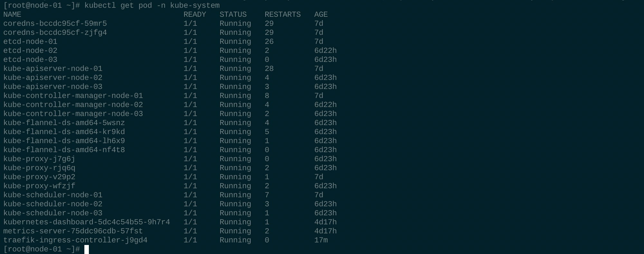Click the restart count 28 for kube-apiserver-node-01
Viewport: 644px width, 254px height.
pos(269,69)
